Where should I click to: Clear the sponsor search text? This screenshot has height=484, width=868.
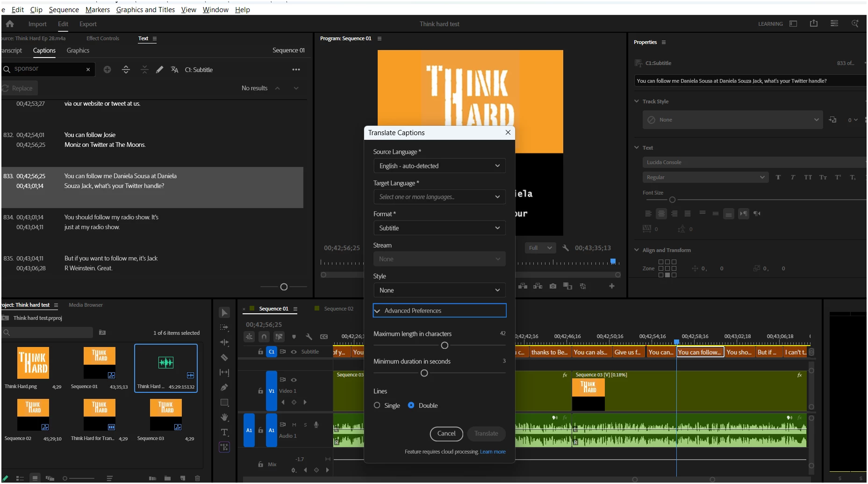click(88, 69)
